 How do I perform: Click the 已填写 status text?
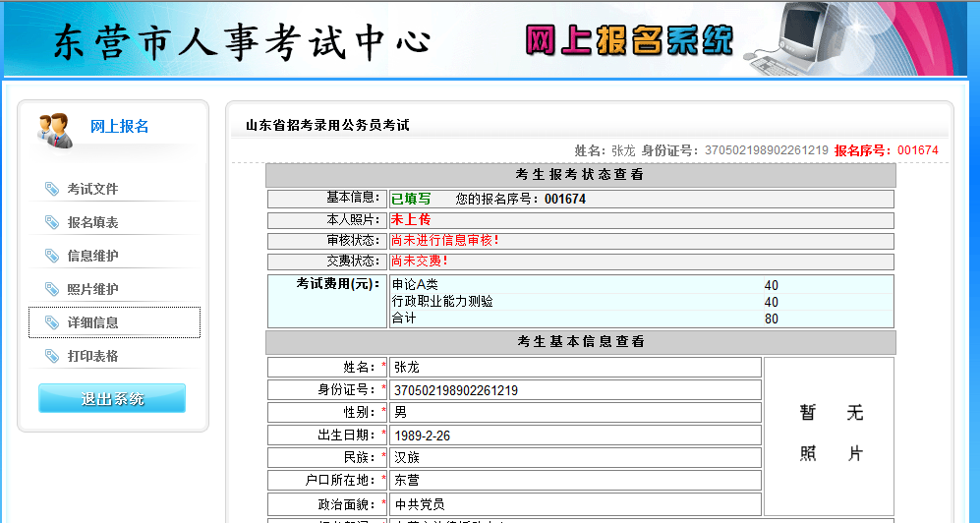point(411,199)
